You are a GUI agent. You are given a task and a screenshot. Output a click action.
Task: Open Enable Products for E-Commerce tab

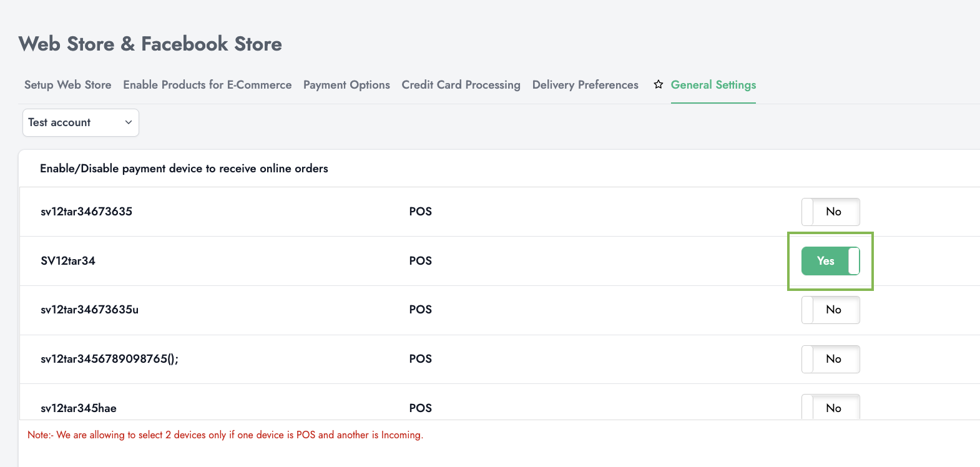pos(207,85)
